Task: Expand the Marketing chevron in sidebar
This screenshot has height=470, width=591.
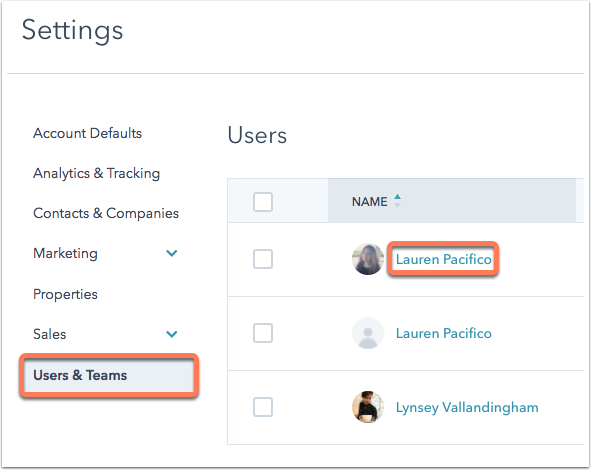Action: [x=172, y=253]
